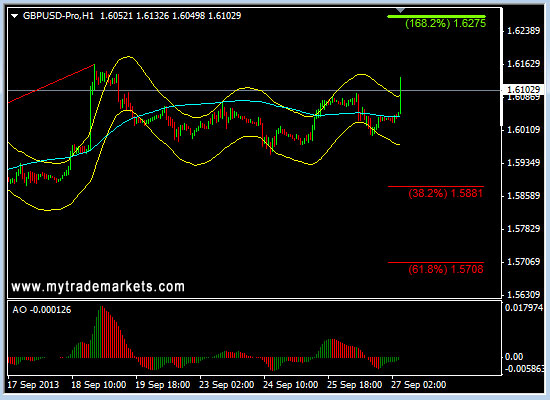Click the 1.58589 price scale value
The height and width of the screenshot is (400, 550).
pyautogui.click(x=524, y=196)
